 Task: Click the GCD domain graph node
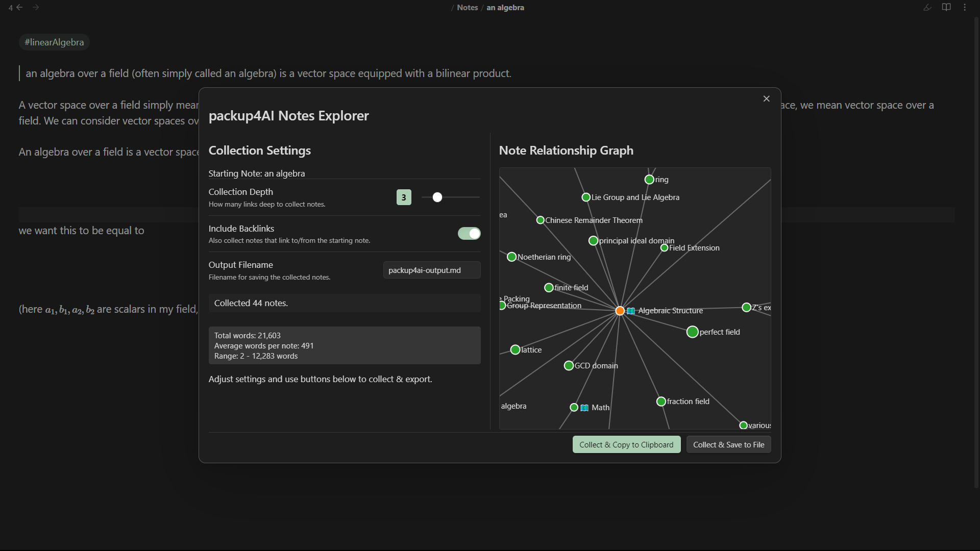point(569,366)
